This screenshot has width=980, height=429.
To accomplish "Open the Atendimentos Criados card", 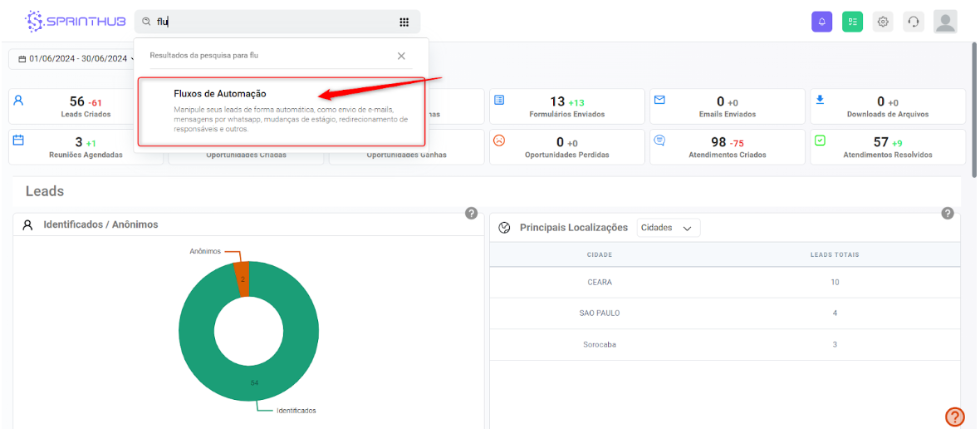I will [x=727, y=147].
